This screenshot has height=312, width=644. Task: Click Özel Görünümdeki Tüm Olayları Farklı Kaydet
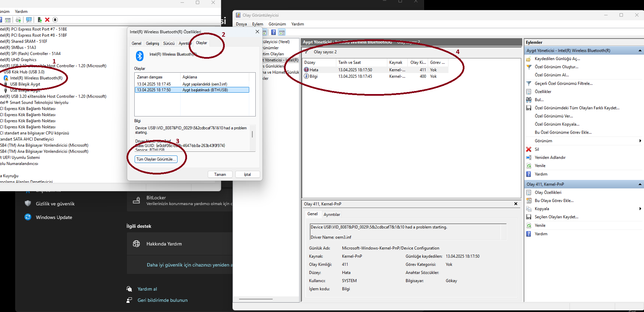tap(577, 108)
